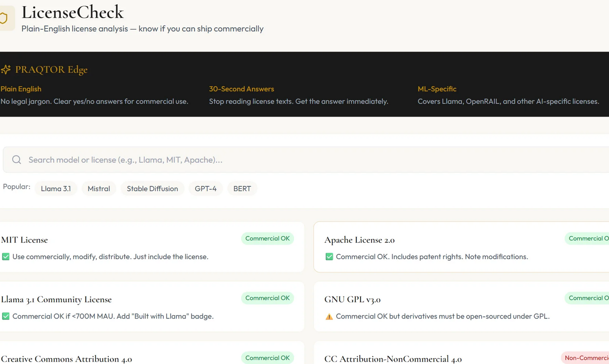Click the 30-Second Answers feature heading
The height and width of the screenshot is (364, 609).
point(242,89)
